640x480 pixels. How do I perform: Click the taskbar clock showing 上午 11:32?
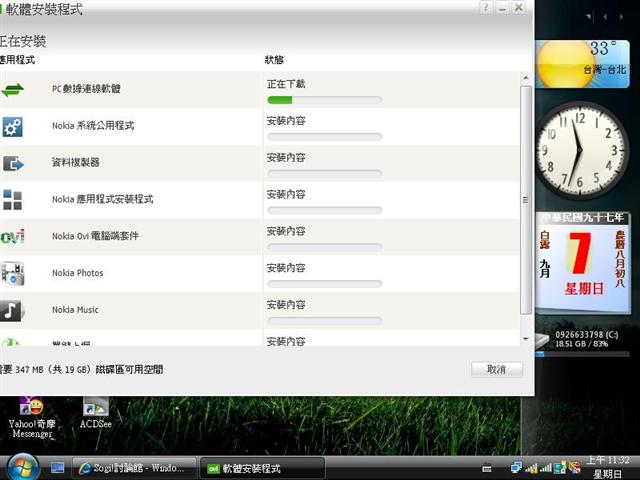[x=608, y=467]
